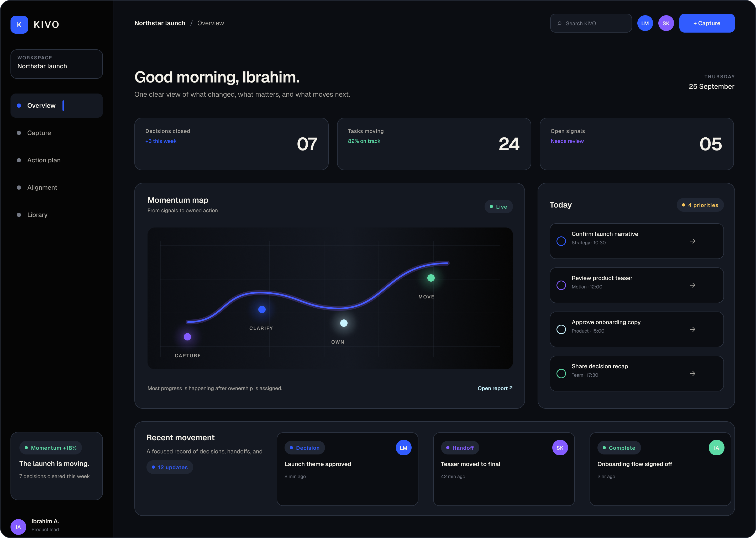The height and width of the screenshot is (538, 756).
Task: Mark Approve onboarding copy as done
Action: point(561,329)
